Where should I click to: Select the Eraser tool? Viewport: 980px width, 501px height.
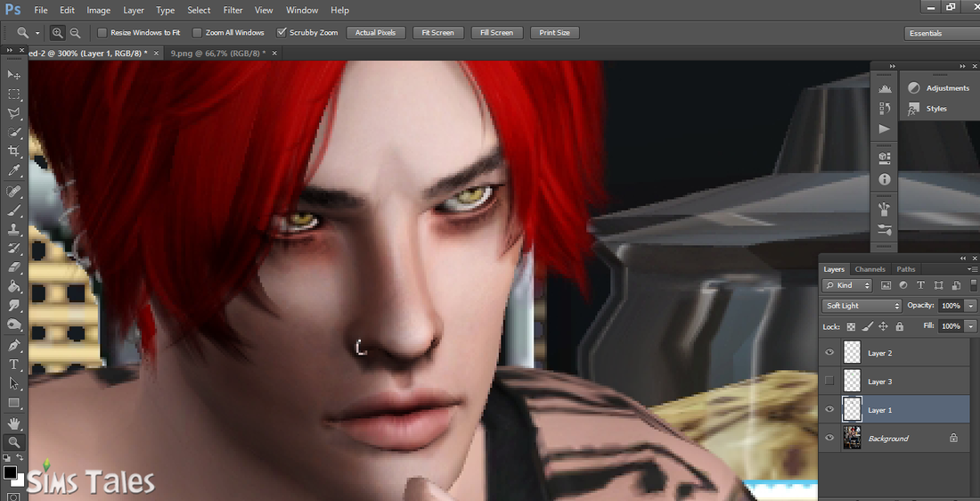click(13, 267)
